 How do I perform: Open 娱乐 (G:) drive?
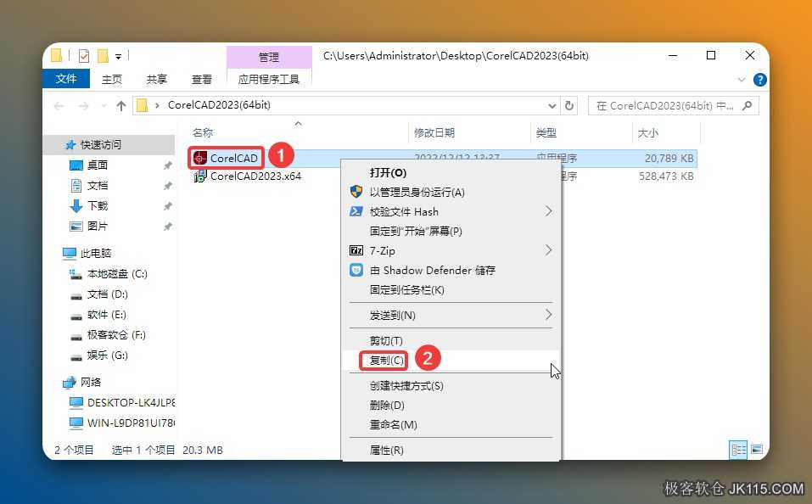pyautogui.click(x=107, y=356)
